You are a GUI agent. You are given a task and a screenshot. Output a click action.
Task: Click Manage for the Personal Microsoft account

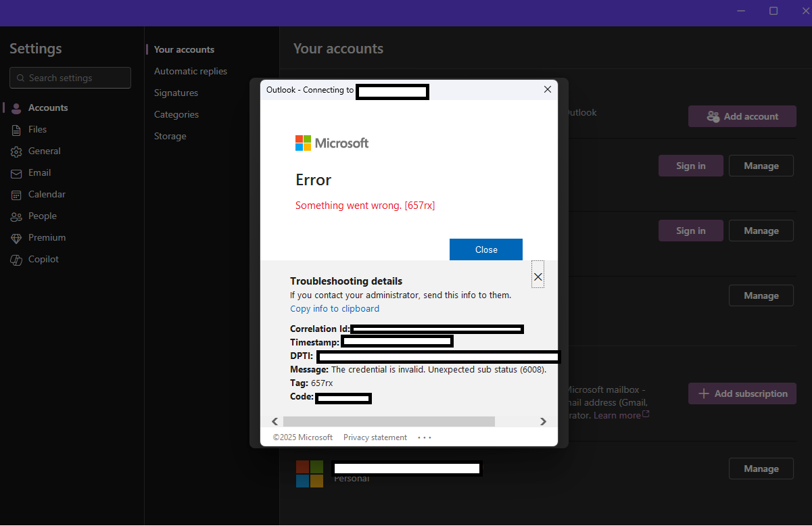point(761,469)
